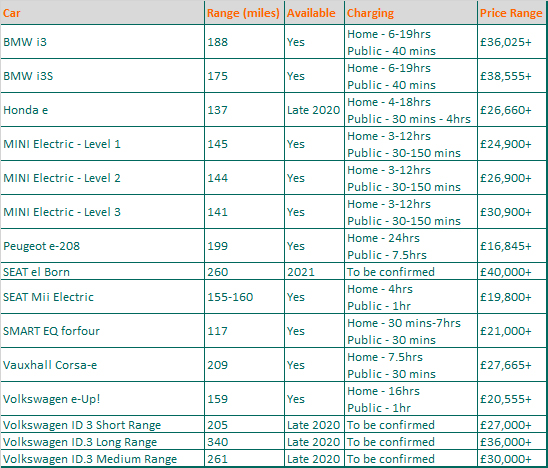
Task: Select the 340 miles range cell
Action: point(244,442)
